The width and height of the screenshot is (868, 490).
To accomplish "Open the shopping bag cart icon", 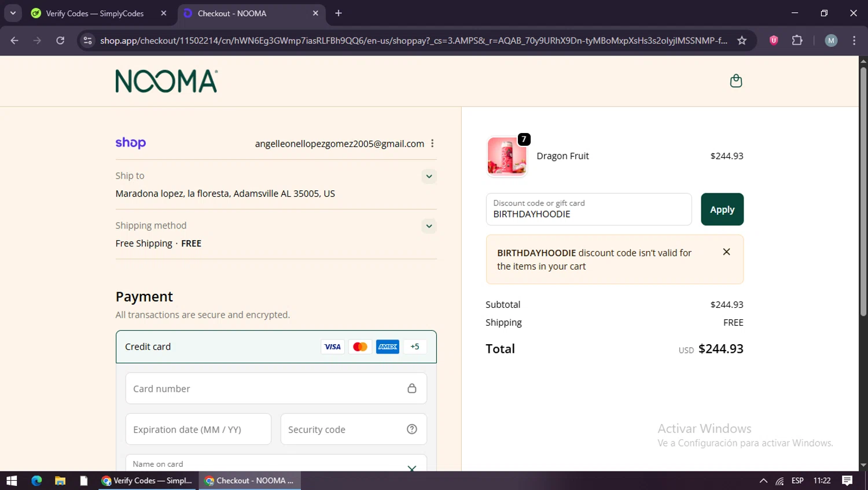I will point(735,81).
